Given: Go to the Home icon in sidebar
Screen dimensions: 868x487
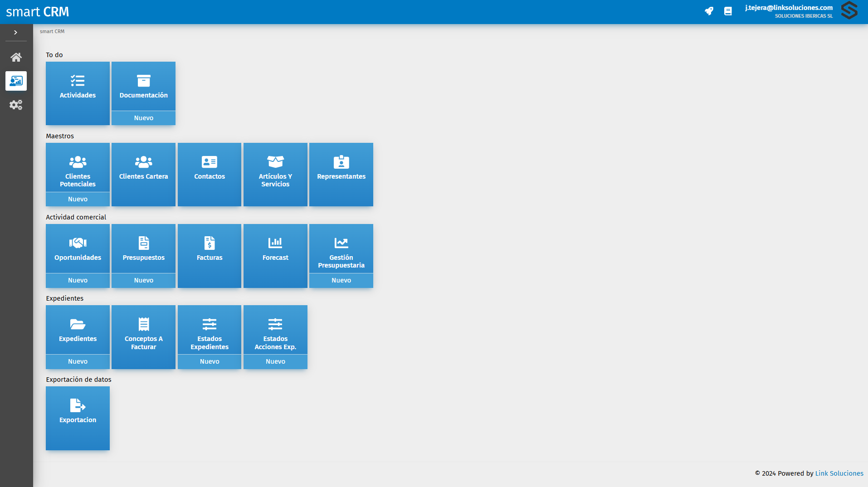Looking at the screenshot, I should pyautogui.click(x=16, y=57).
